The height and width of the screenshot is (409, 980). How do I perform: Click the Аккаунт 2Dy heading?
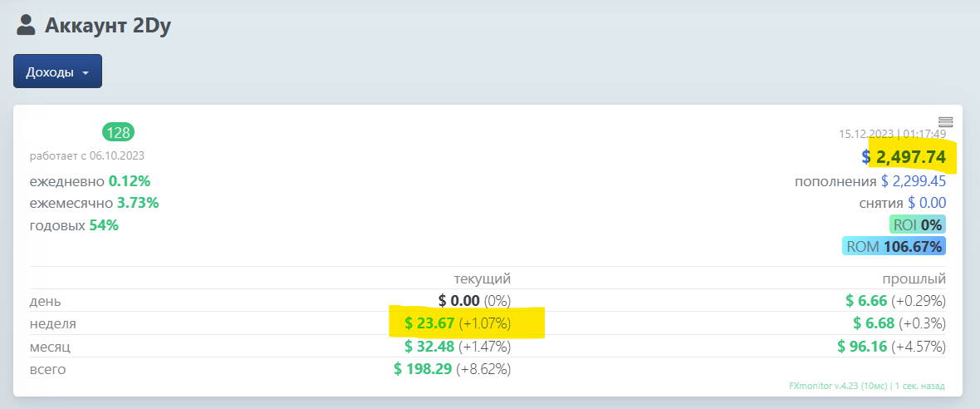(107, 27)
